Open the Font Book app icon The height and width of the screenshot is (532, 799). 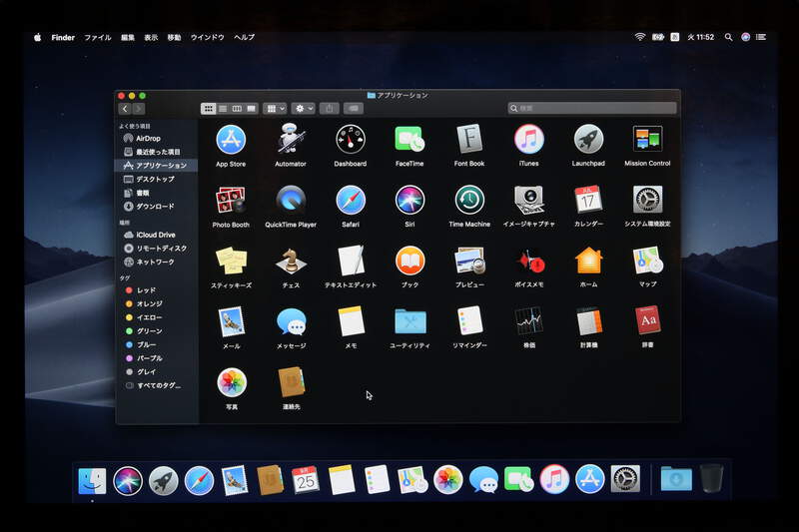coord(469,139)
